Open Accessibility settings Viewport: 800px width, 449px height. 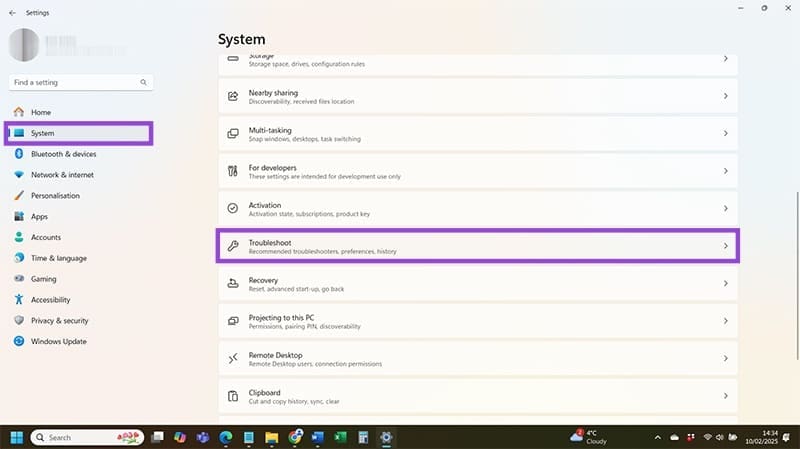80,300
